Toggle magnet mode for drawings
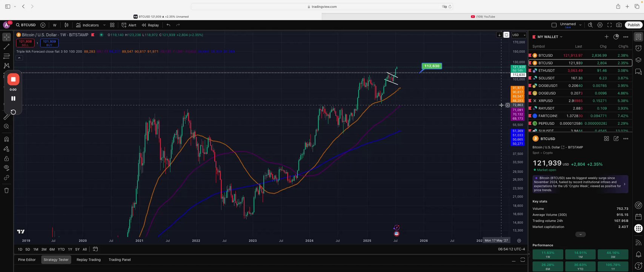 click(x=6, y=139)
